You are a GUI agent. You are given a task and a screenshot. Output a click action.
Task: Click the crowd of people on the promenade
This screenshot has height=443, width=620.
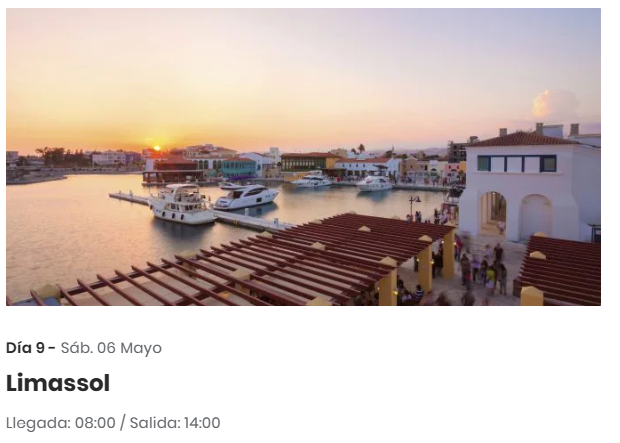tap(480, 269)
